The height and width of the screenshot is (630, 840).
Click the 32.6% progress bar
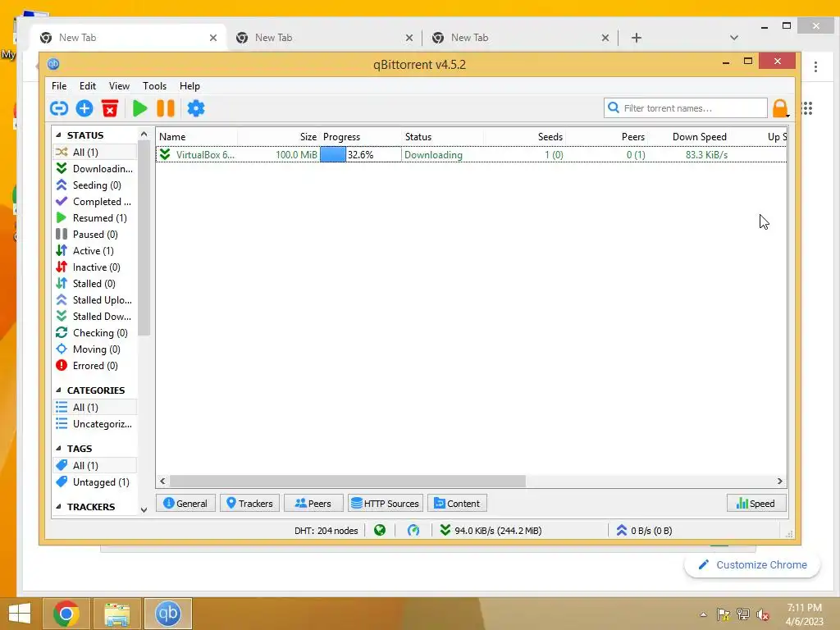click(x=361, y=155)
